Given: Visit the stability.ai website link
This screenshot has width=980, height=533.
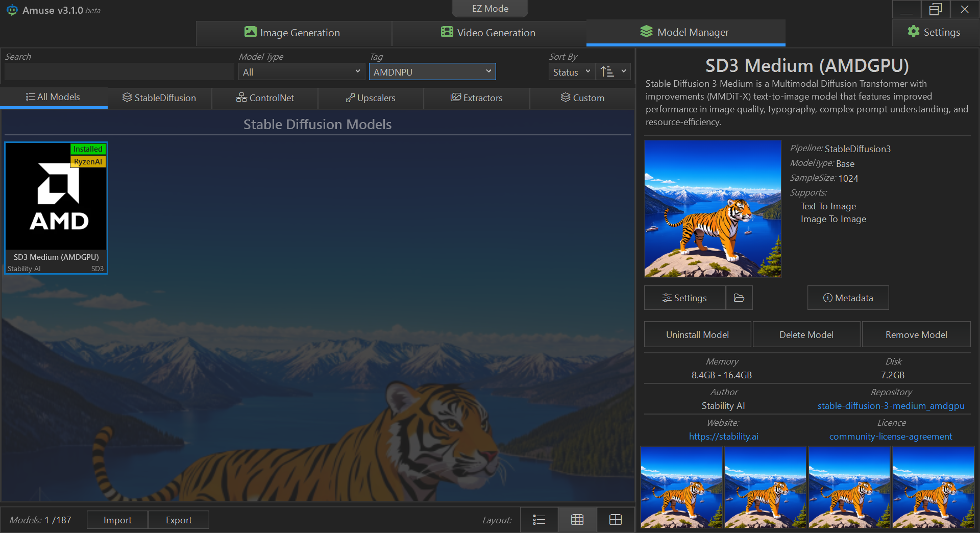Looking at the screenshot, I should (x=723, y=437).
